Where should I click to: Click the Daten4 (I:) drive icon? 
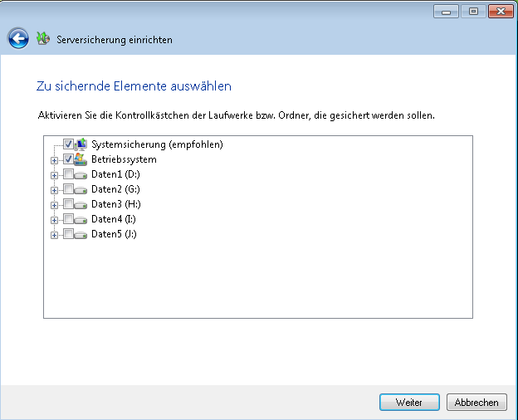coord(81,220)
